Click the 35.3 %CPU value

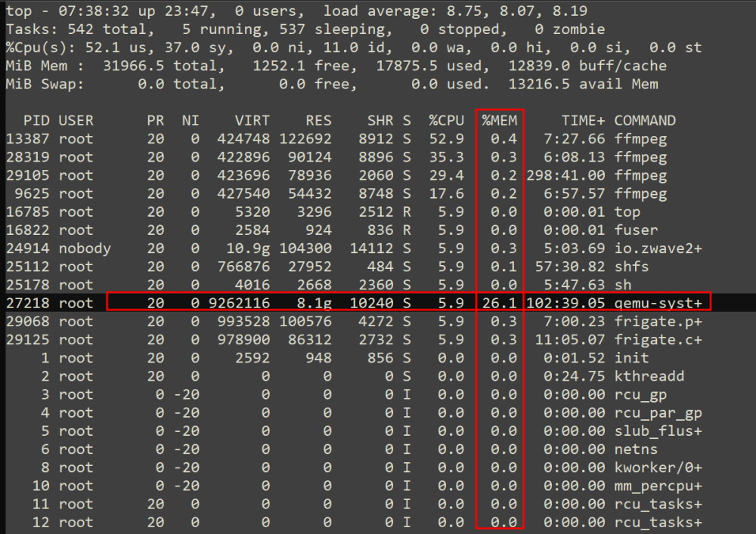point(447,157)
